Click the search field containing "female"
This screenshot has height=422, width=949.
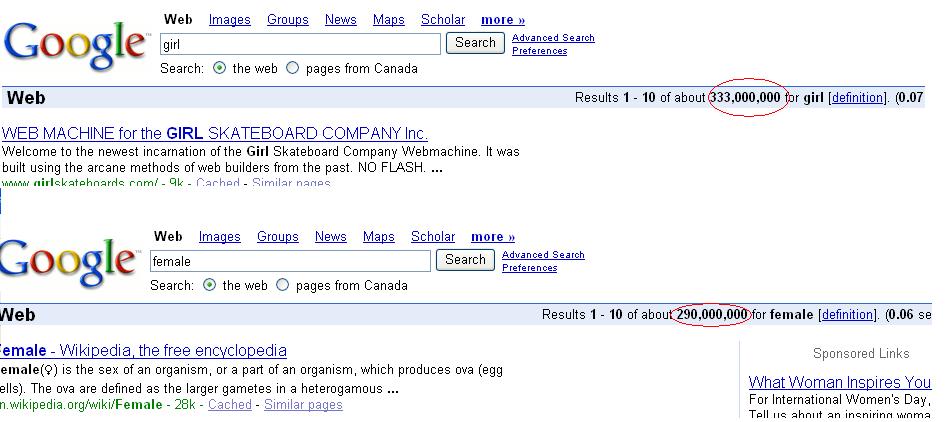[290, 261]
